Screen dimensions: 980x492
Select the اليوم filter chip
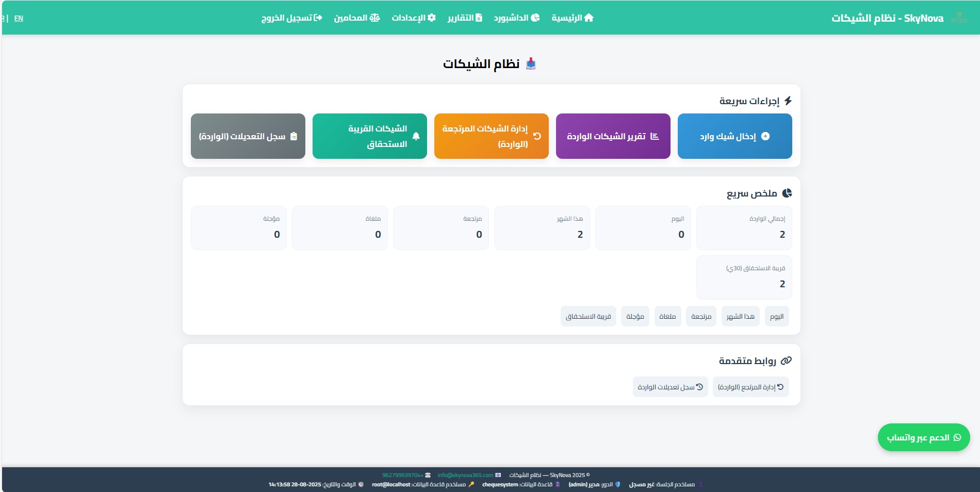pyautogui.click(x=776, y=316)
